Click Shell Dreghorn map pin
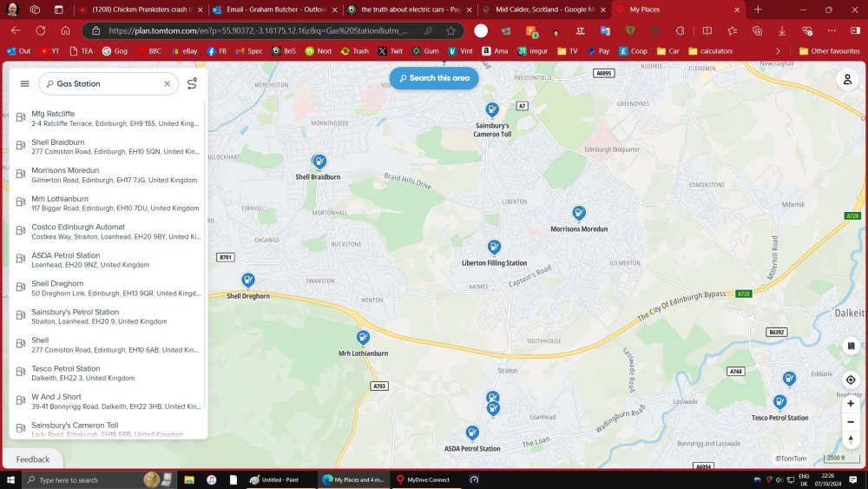 [248, 281]
